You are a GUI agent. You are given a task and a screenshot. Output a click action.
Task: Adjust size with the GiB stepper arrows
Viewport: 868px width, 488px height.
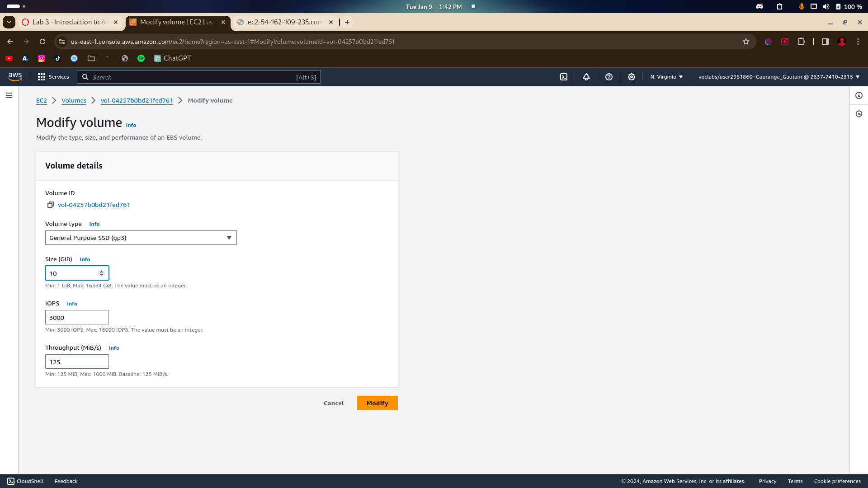coord(101,273)
